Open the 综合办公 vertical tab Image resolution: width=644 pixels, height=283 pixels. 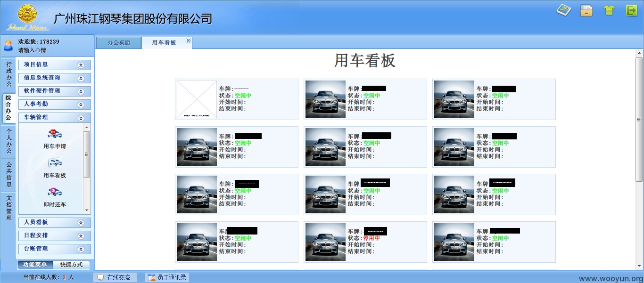pyautogui.click(x=8, y=108)
